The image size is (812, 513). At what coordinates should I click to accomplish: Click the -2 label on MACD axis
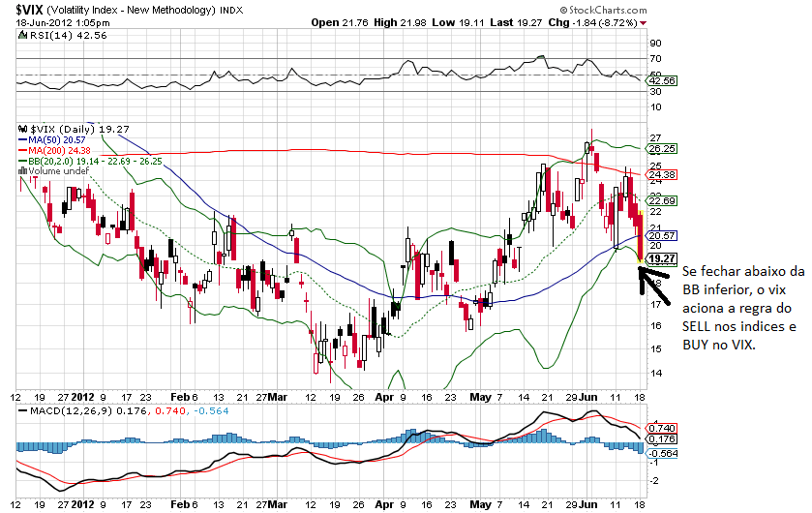pyautogui.click(x=654, y=481)
